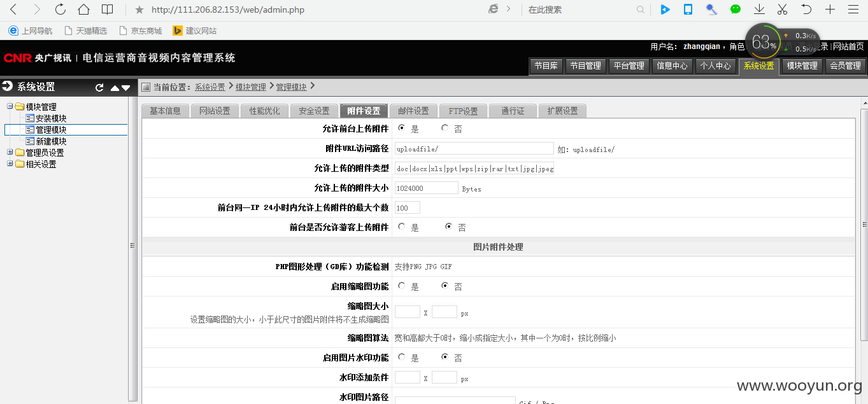Click the 网站首页 link

coord(849,46)
